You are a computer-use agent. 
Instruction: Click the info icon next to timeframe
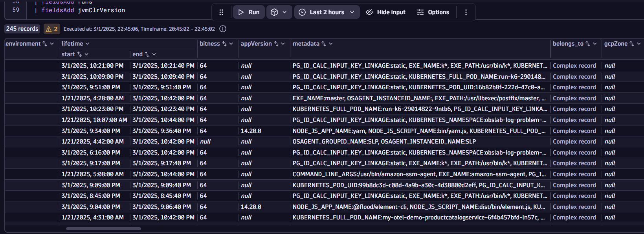[x=223, y=29]
